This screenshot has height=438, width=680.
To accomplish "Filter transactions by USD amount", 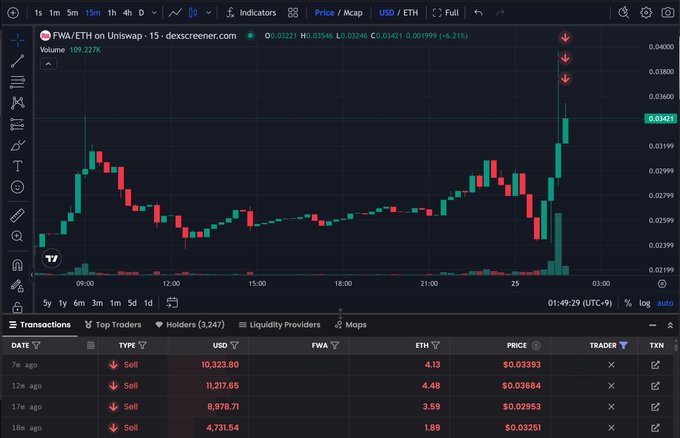I will (x=234, y=346).
